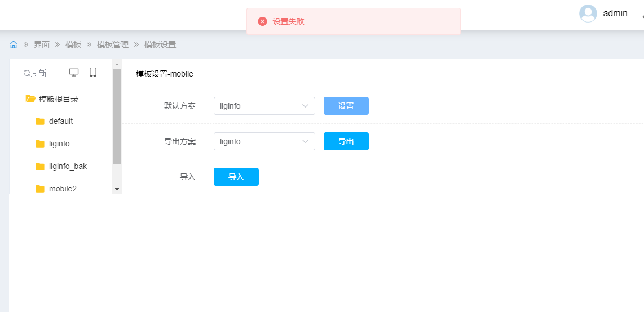Click the home icon in breadcrumb
Image resolution: width=644 pixels, height=312 pixels.
pyautogui.click(x=14, y=44)
